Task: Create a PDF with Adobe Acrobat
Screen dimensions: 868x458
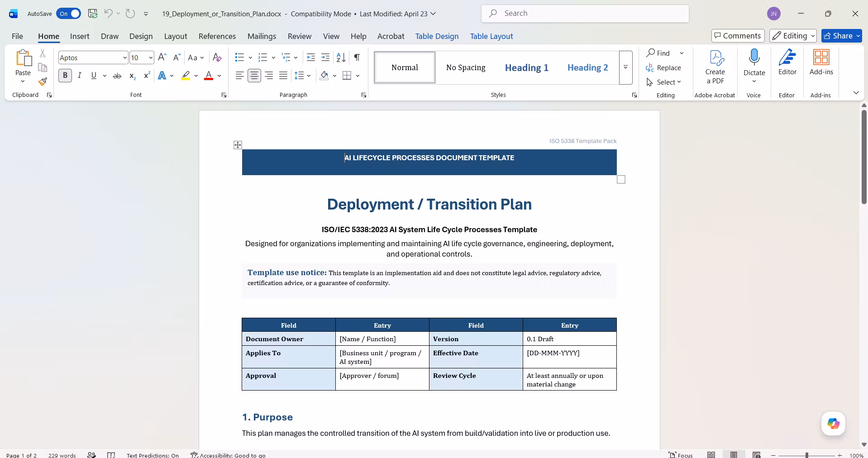Action: pyautogui.click(x=715, y=67)
